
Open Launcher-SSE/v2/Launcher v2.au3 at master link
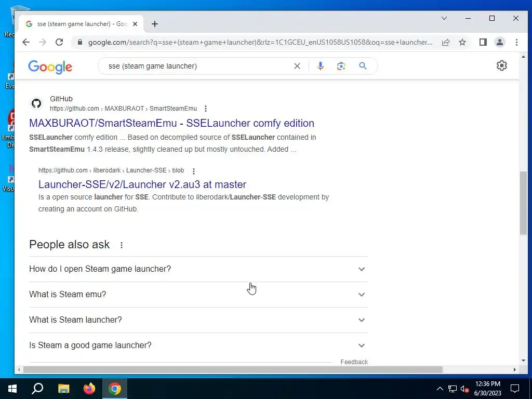(142, 184)
